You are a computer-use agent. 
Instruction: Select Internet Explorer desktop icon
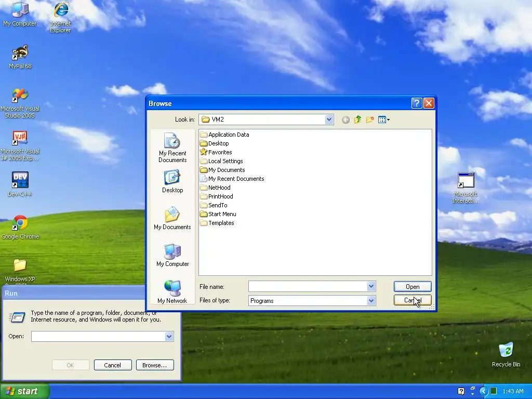point(60,17)
